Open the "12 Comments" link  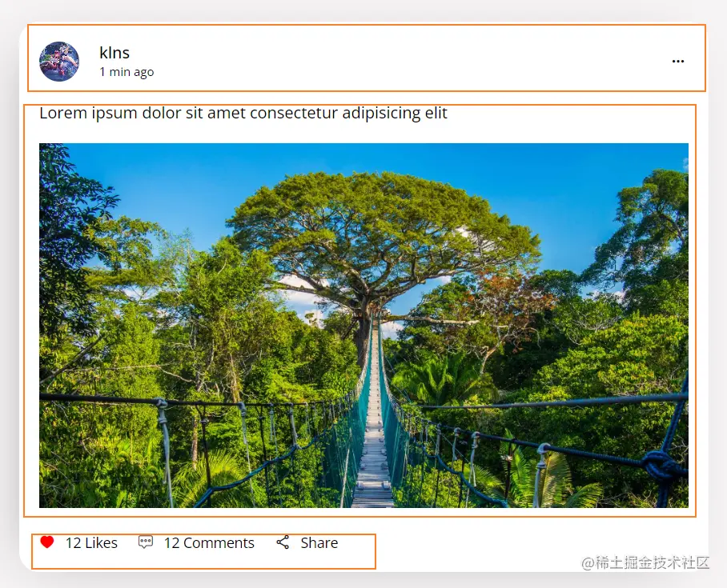[x=209, y=542]
